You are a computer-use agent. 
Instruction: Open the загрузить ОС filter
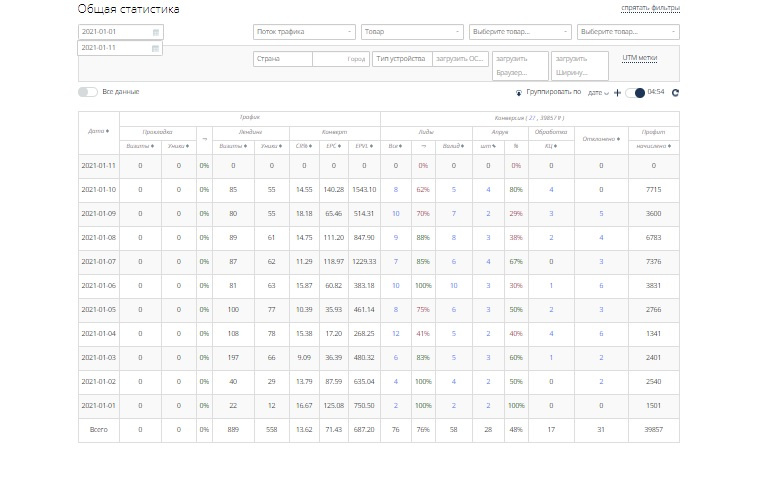coord(460,59)
